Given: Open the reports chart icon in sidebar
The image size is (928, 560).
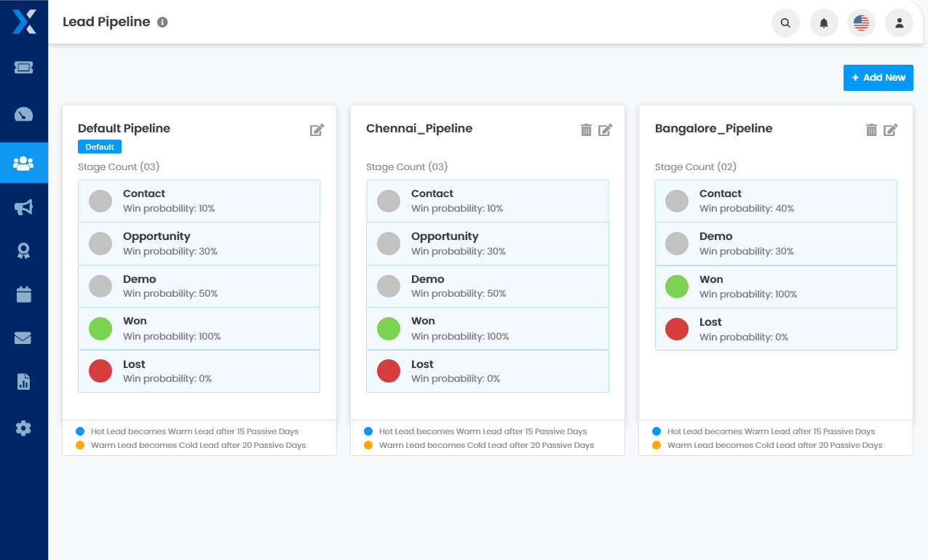Looking at the screenshot, I should [23, 381].
